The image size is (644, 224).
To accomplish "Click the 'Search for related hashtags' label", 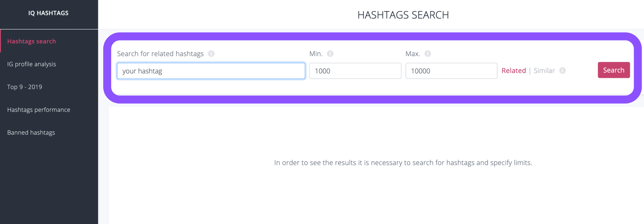I will pyautogui.click(x=160, y=54).
